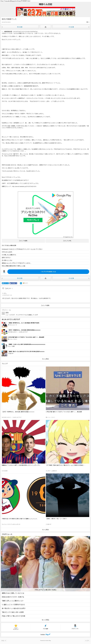Click the Facebook いいね button
This screenshot has width=91, height=644.
coord(13,283)
